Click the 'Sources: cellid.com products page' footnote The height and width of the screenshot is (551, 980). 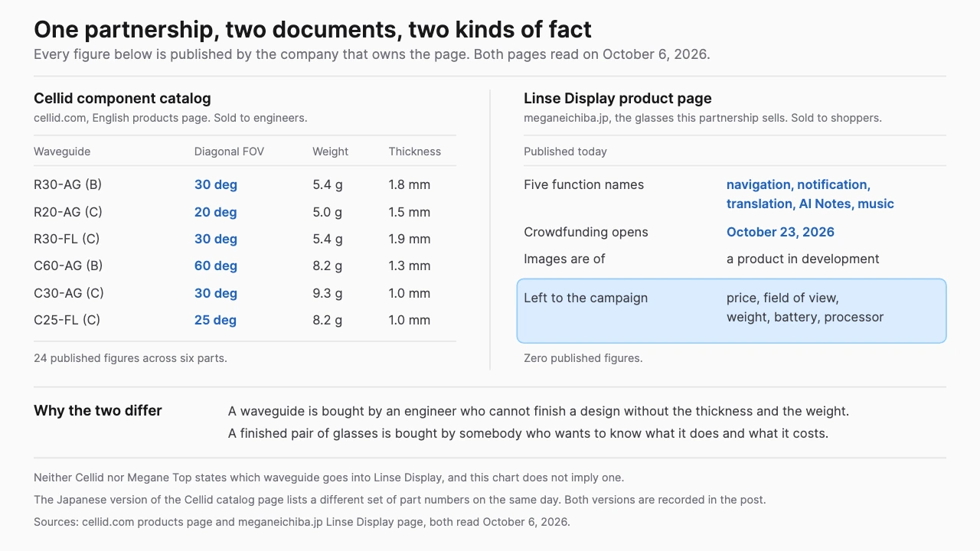coord(302,522)
